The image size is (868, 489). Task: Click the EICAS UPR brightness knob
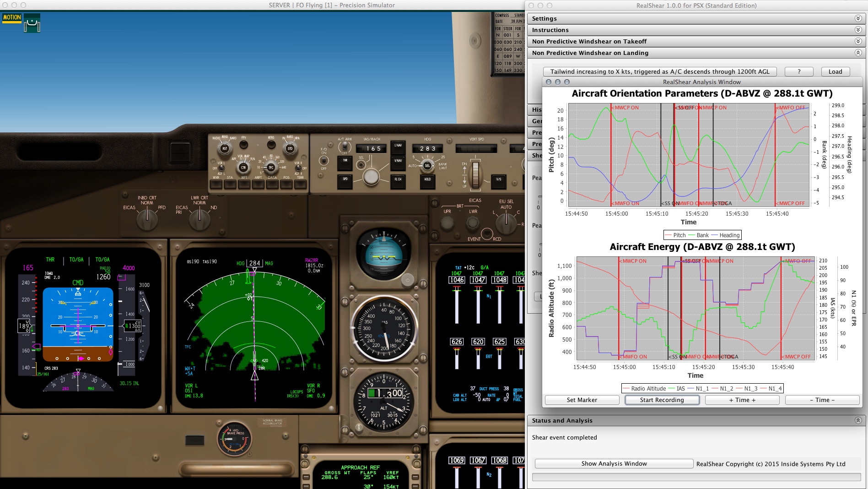[x=447, y=223]
